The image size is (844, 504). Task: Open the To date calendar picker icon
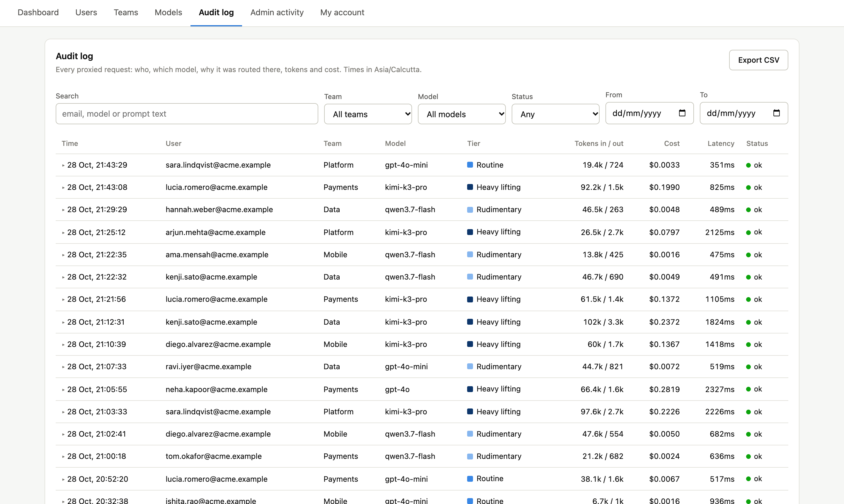click(776, 113)
